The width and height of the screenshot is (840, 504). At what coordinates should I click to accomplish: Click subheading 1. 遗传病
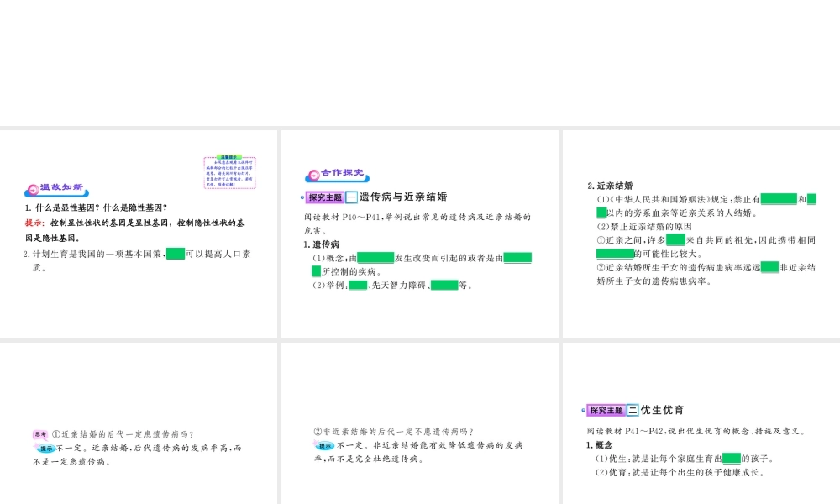(322, 244)
